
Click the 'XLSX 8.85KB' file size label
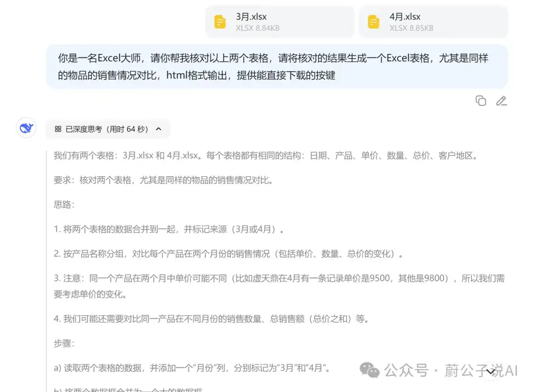[412, 28]
